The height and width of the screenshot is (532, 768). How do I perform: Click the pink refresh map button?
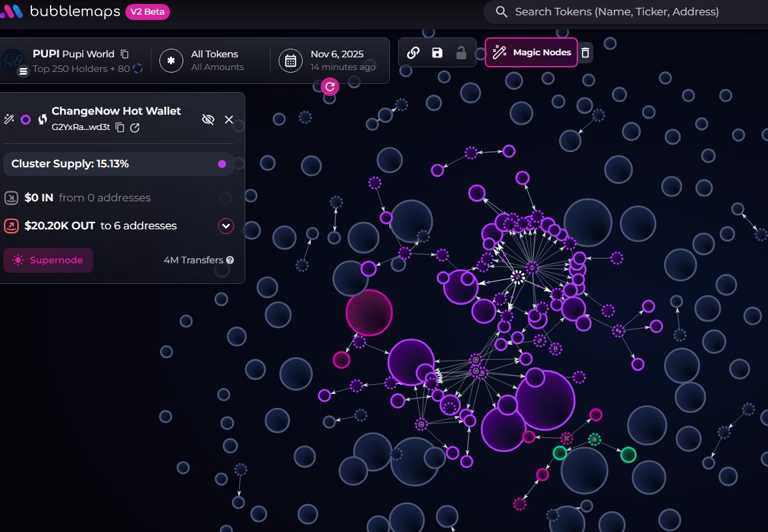330,86
